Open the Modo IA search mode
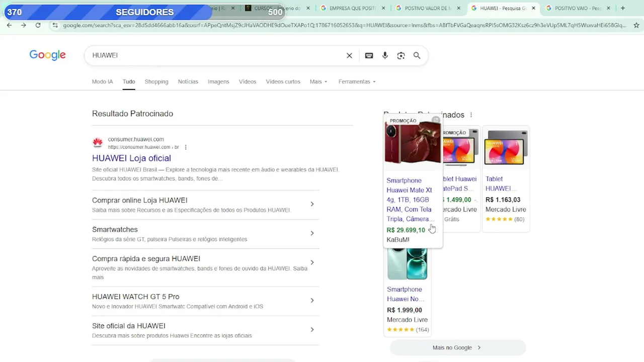 coord(103,81)
